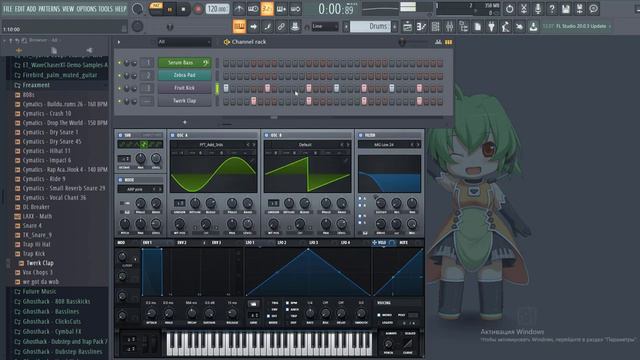Open the EDIT menu
This screenshot has height=360, width=640.
(x=20, y=9)
